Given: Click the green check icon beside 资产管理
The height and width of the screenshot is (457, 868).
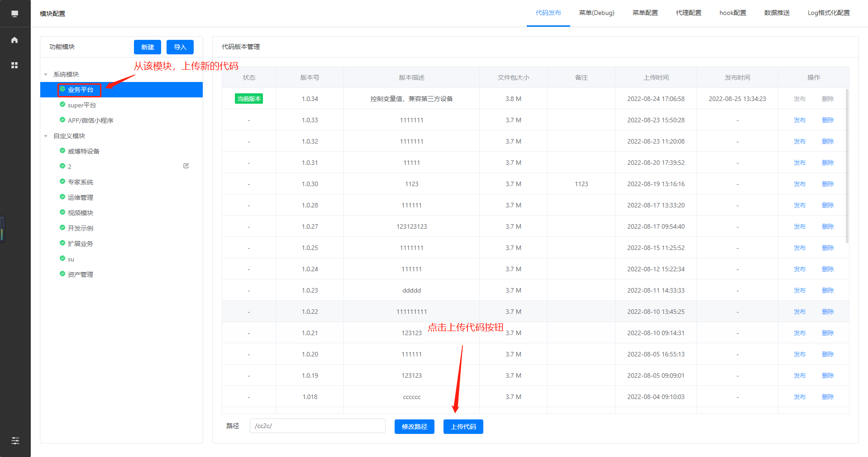Looking at the screenshot, I should [62, 274].
